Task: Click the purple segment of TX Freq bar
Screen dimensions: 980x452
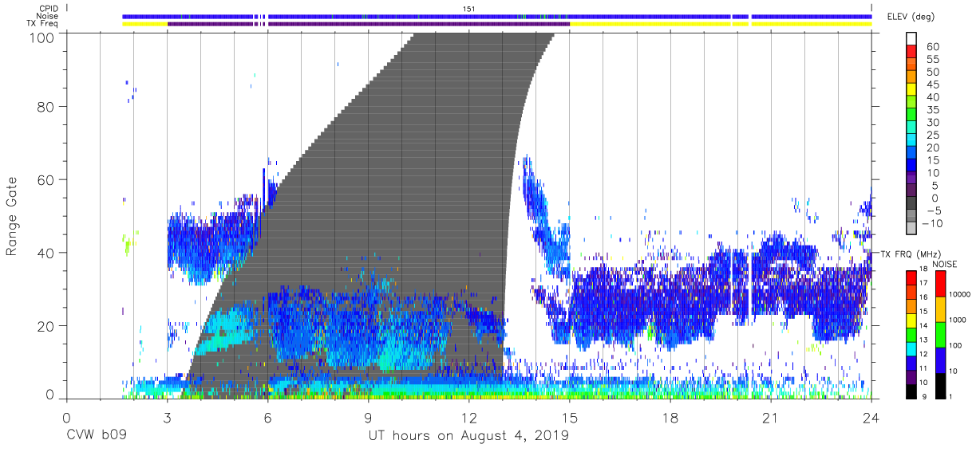Action: [368, 24]
